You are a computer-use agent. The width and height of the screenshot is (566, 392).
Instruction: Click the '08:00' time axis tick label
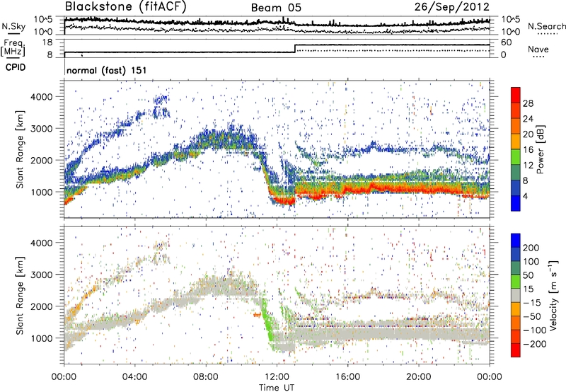point(206,377)
